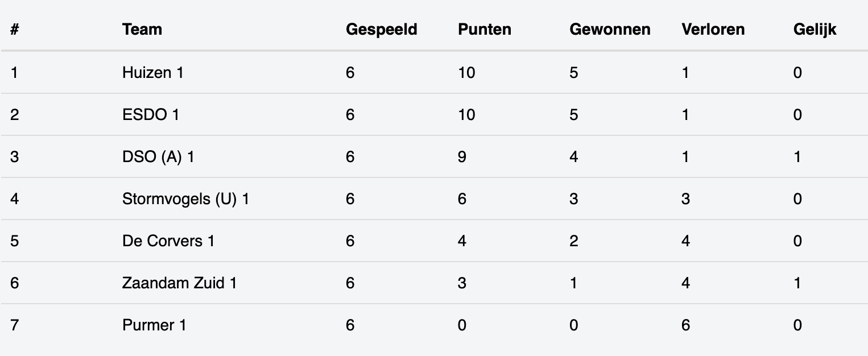868x356 pixels.
Task: Select the DSO (A) 1 team name
Action: coord(158,157)
